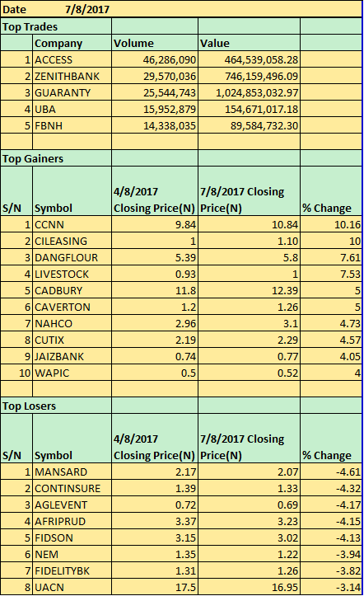364x596 pixels.
Task: Select the ACCESS company cell
Action: [x=72, y=59]
